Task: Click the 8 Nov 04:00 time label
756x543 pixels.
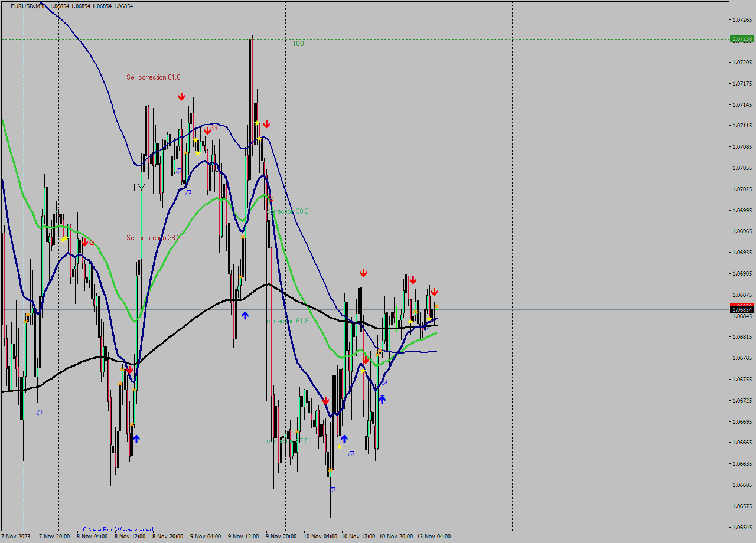Action: tap(92, 537)
